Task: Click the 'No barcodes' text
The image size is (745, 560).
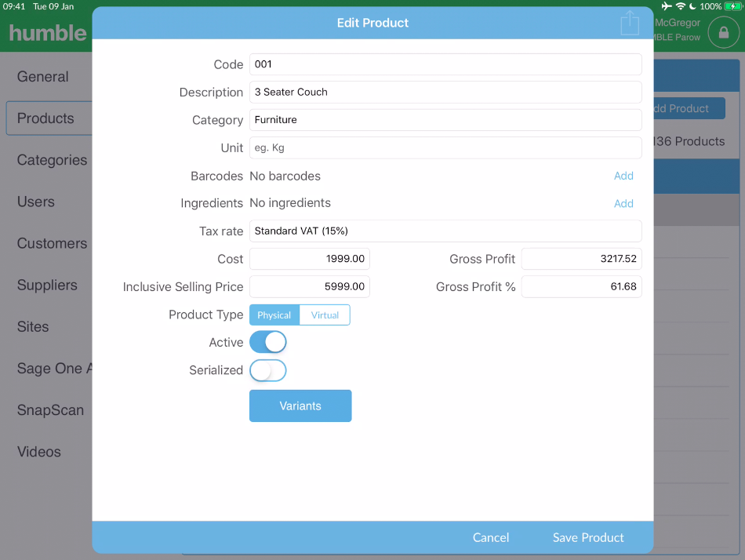Action: (x=285, y=176)
